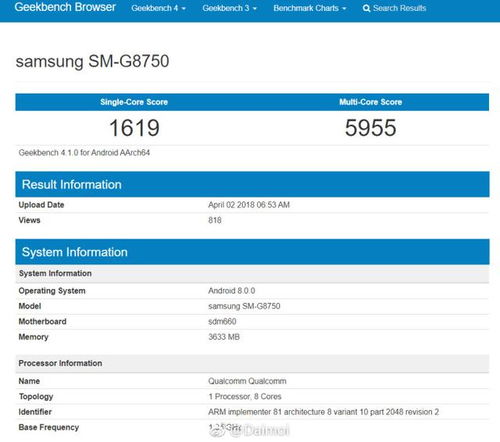Click the Processor Information subheader
500x442 pixels.
[252, 363]
